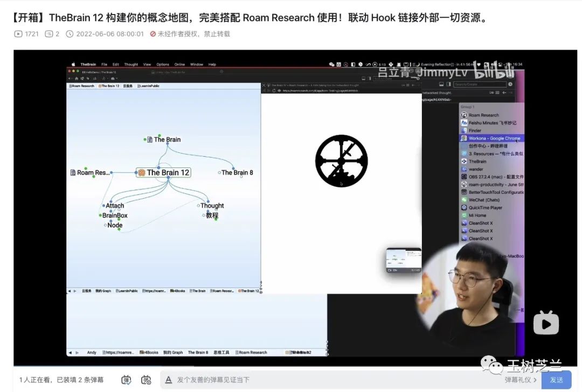Click The Brain 8 in the lower history bar
The height and width of the screenshot is (392, 582).
point(198,353)
